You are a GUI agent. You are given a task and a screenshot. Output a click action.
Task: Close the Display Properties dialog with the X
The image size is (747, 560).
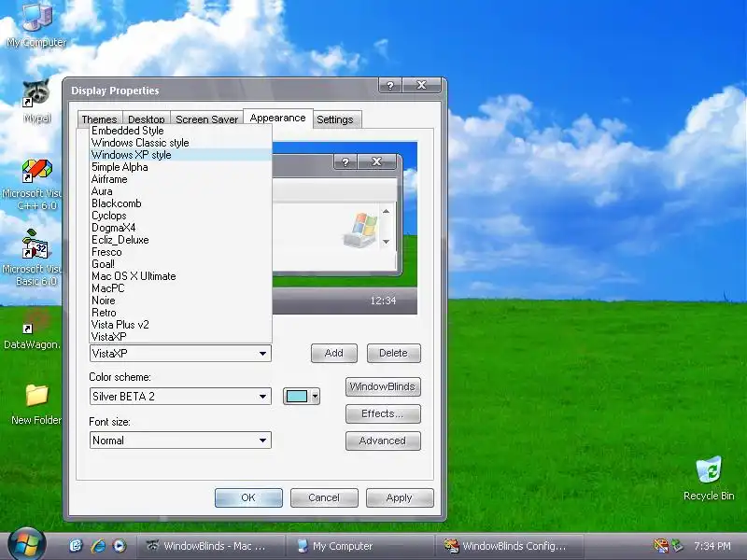pos(422,85)
